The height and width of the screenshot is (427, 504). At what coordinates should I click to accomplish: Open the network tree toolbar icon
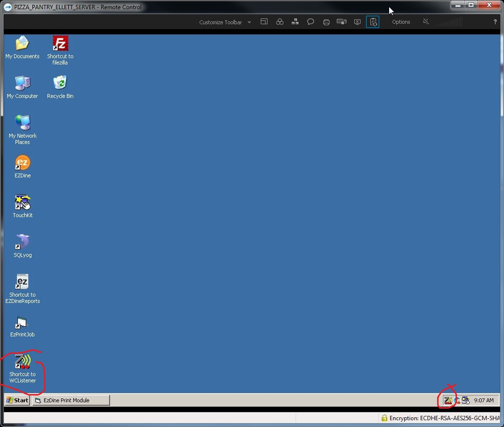[x=295, y=22]
